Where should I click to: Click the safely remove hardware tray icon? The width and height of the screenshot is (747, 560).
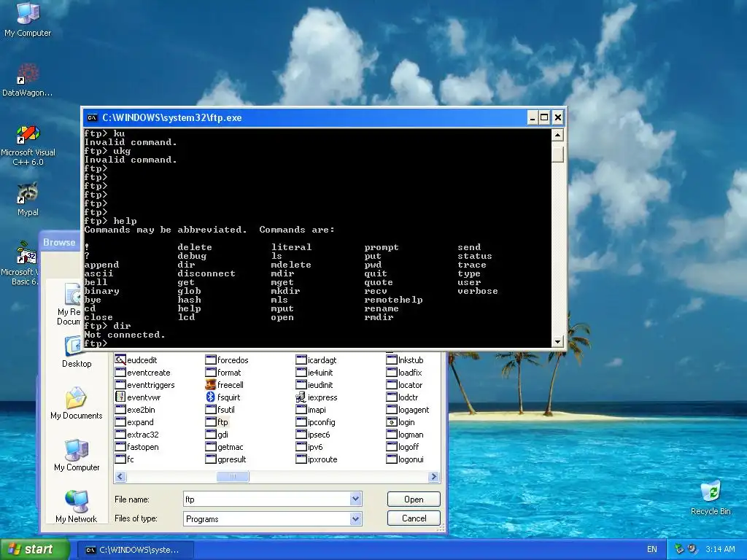pos(679,550)
